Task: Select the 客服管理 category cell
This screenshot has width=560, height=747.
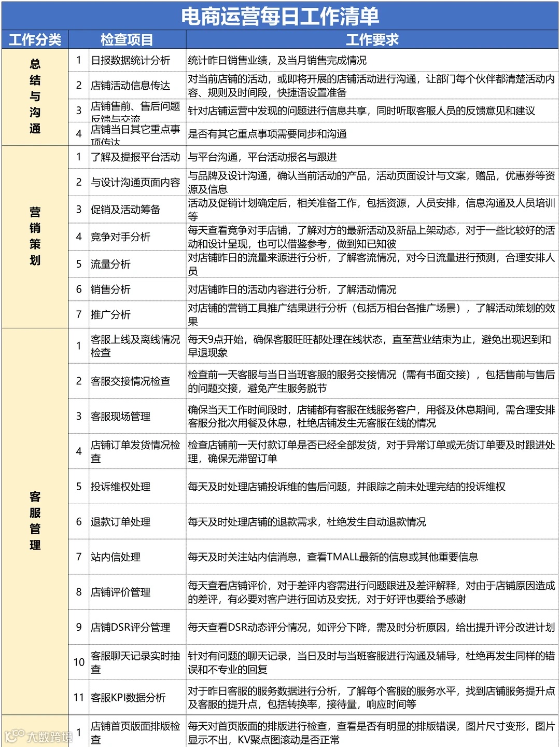Action: (x=35, y=521)
